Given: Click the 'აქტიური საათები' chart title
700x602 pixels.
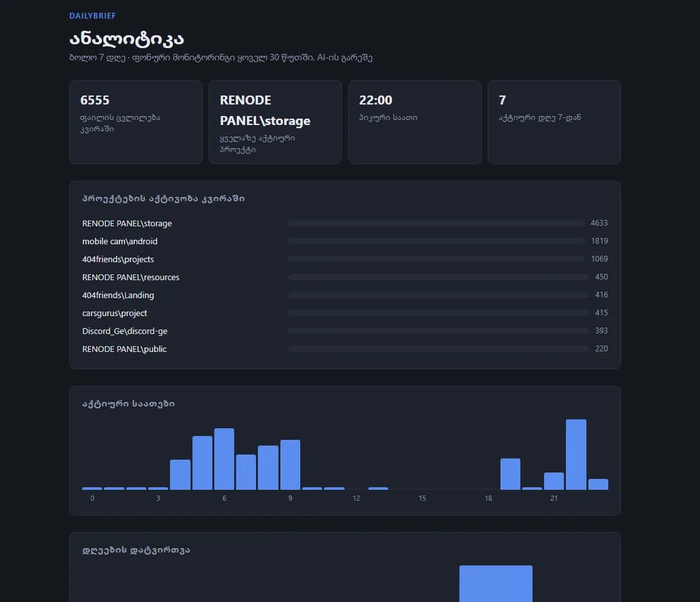Looking at the screenshot, I should pos(128,403).
